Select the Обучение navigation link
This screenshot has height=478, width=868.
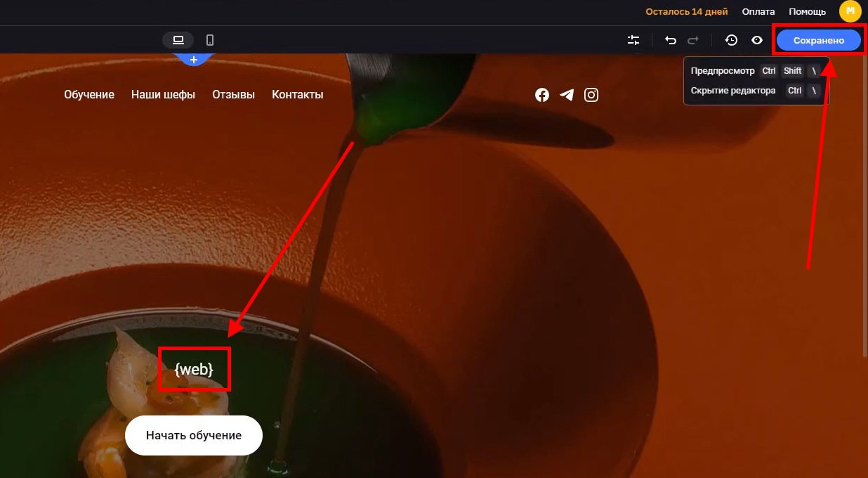89,94
